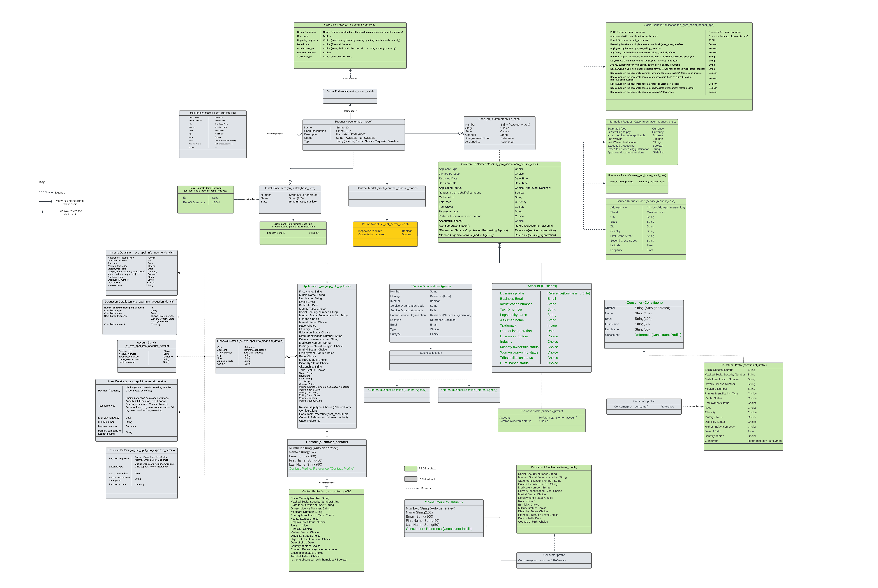878x588 pixels.
Task: Select the Rural based status field
Action: (x=514, y=363)
